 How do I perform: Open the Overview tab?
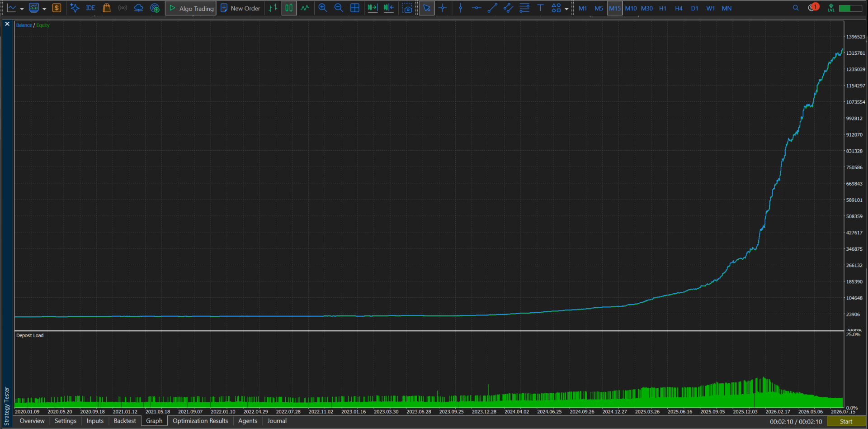tap(32, 421)
